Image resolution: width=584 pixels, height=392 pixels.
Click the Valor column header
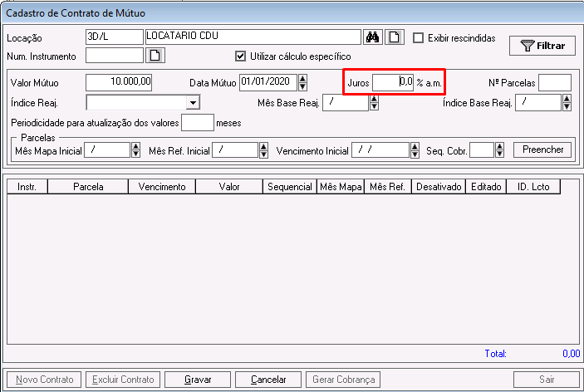229,187
